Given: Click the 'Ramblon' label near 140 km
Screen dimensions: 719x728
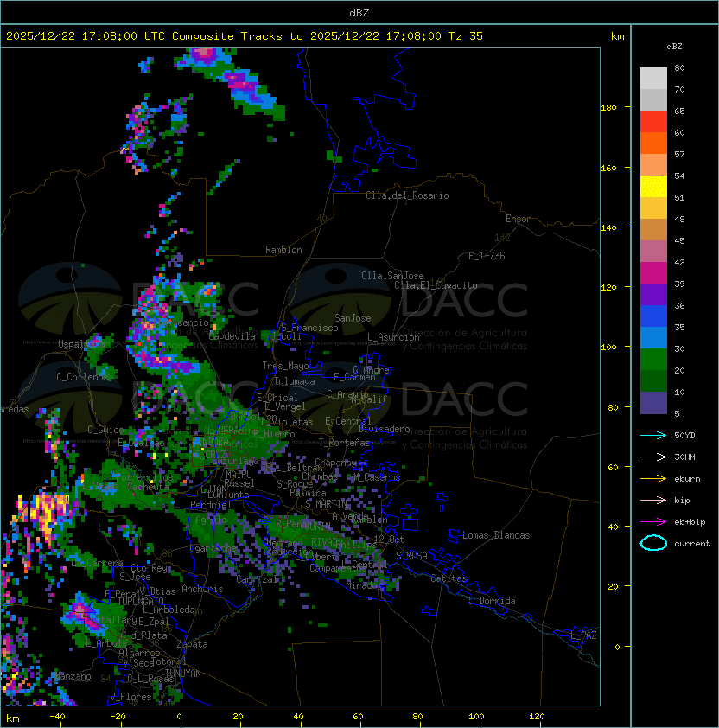Looking at the screenshot, I should click(283, 250).
